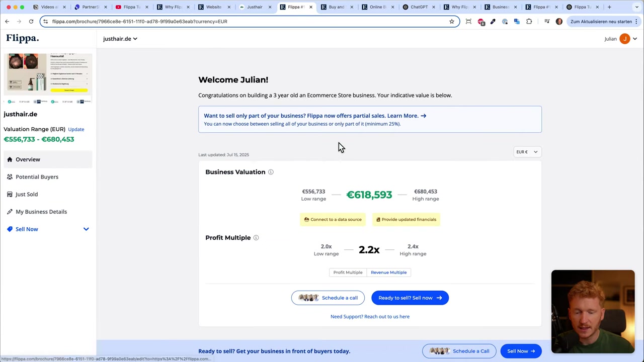Open the Julian account menu
Image resolution: width=644 pixels, height=362 pixels.
[621, 39]
